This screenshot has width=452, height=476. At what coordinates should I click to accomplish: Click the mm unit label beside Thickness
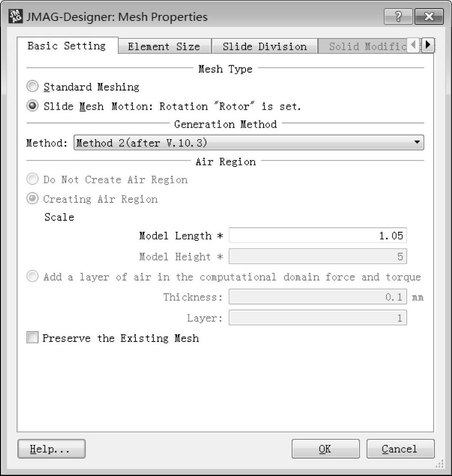(x=418, y=298)
